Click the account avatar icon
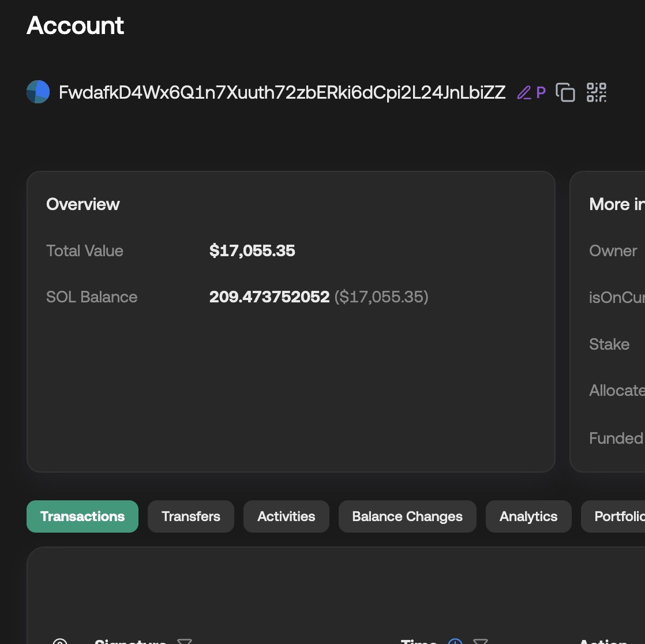Screen dimensions: 645x644 coord(38,92)
